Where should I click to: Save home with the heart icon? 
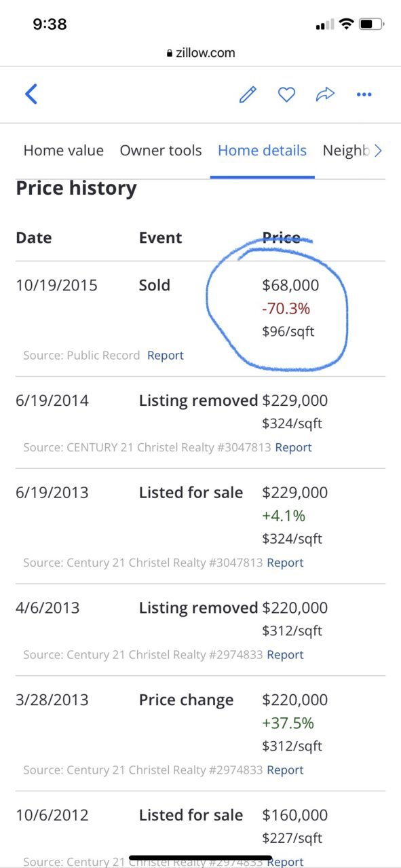point(286,94)
